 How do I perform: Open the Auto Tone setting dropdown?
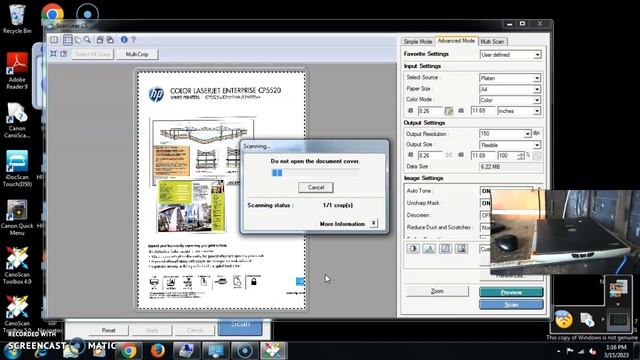485,191
